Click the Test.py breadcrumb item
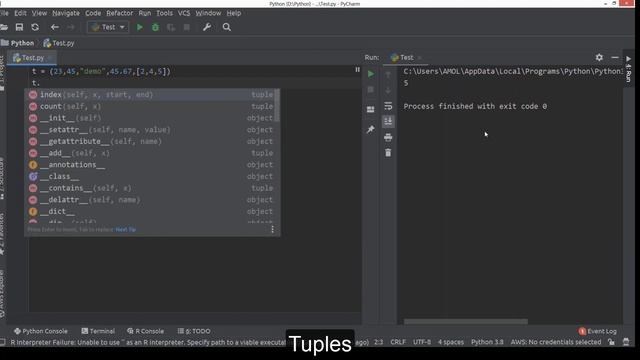 click(x=59, y=43)
